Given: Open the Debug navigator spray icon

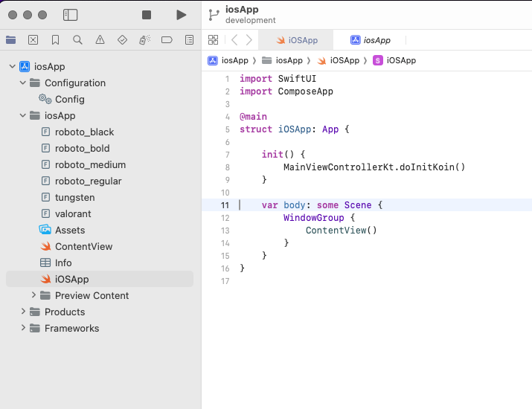Looking at the screenshot, I should 145,40.
